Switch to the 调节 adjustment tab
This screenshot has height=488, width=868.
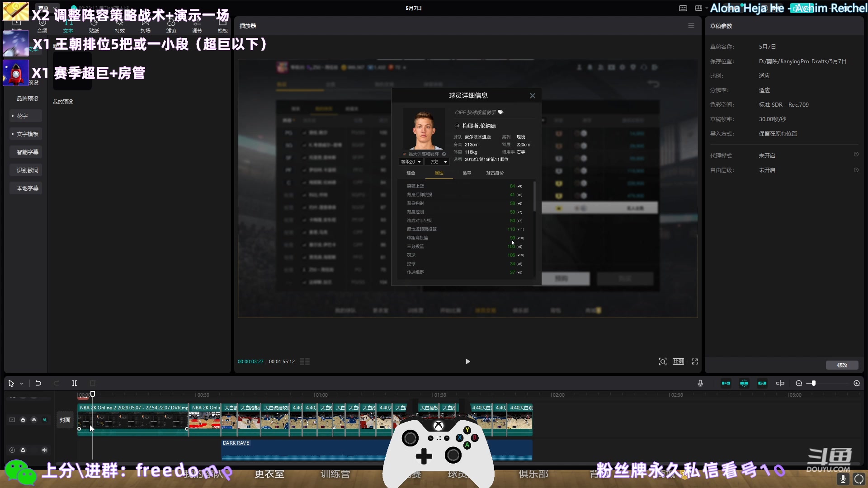(x=197, y=26)
